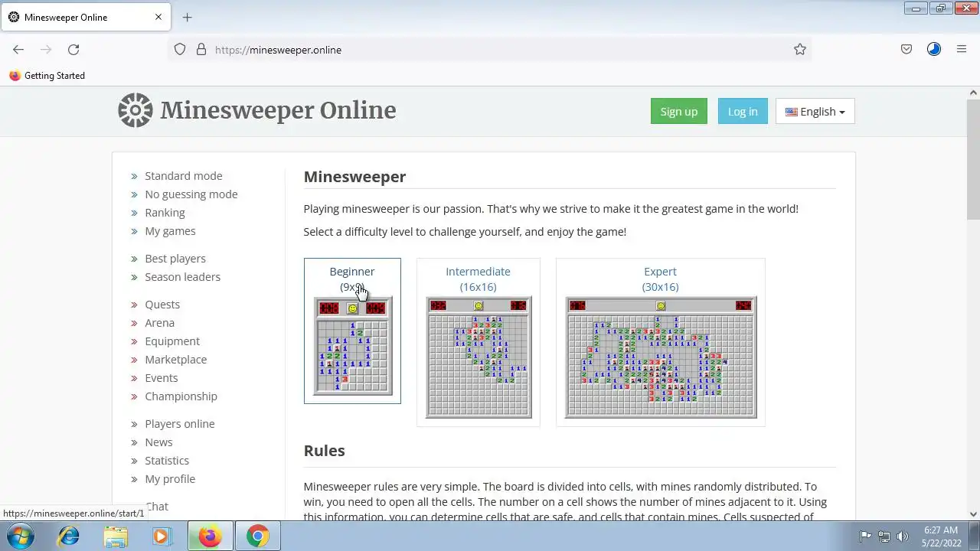Select the Intermediate (16x16) difficulty label
This screenshot has width=980, height=551.
[478, 279]
